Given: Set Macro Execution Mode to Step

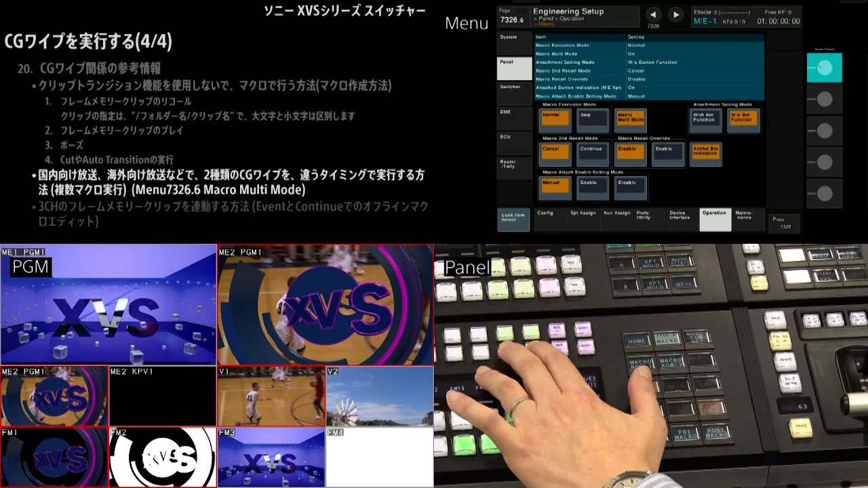Looking at the screenshot, I should point(592,120).
